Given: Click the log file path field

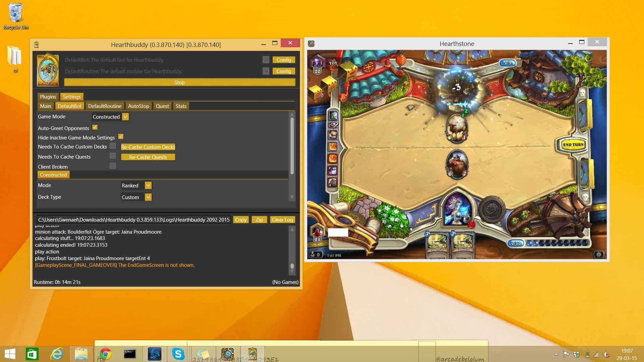Looking at the screenshot, I should point(133,220).
